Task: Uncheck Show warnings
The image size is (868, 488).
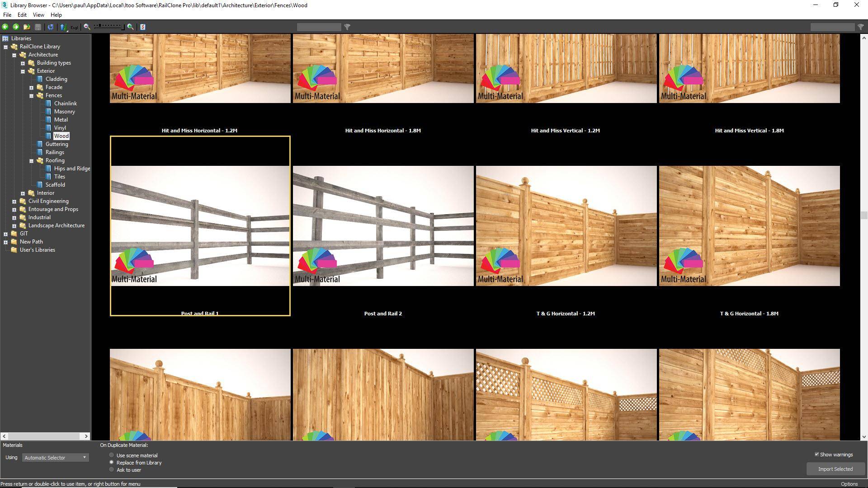Action: pyautogui.click(x=817, y=454)
